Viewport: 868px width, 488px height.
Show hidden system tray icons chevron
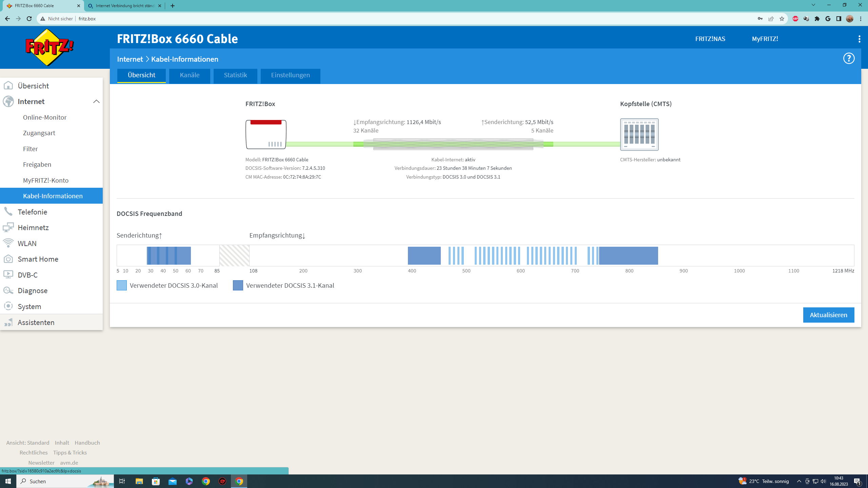[799, 481]
